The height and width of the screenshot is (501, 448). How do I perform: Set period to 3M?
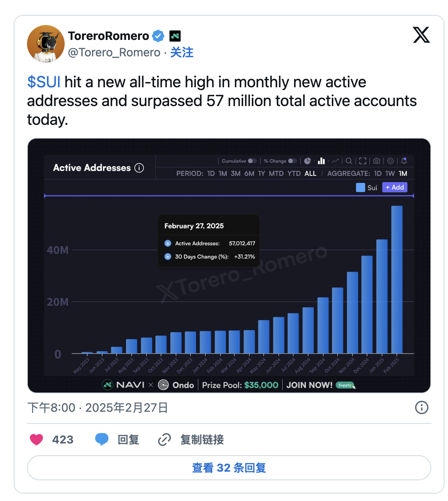click(235, 173)
